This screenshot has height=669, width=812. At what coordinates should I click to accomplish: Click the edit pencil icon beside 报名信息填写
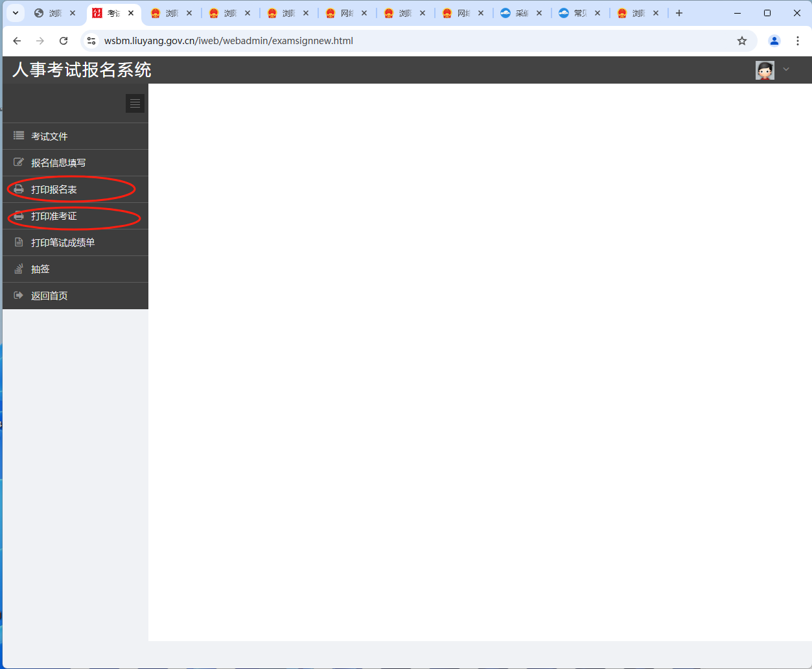pos(19,163)
